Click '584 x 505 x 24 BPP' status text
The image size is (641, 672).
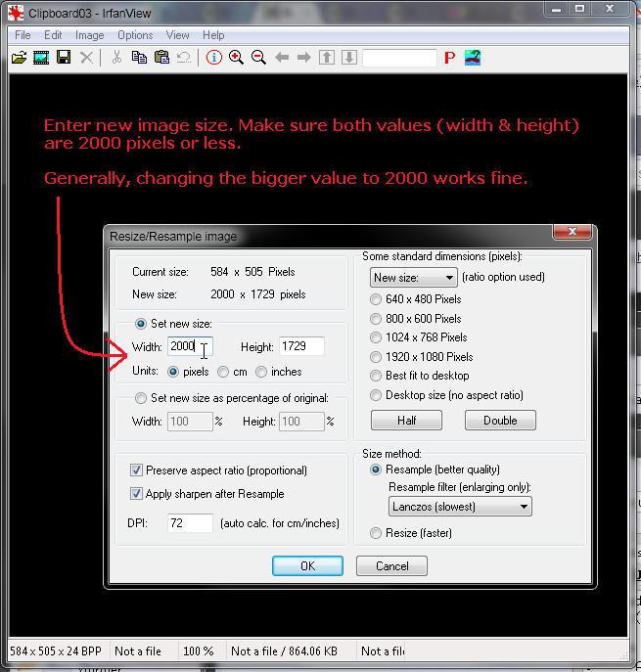56,651
